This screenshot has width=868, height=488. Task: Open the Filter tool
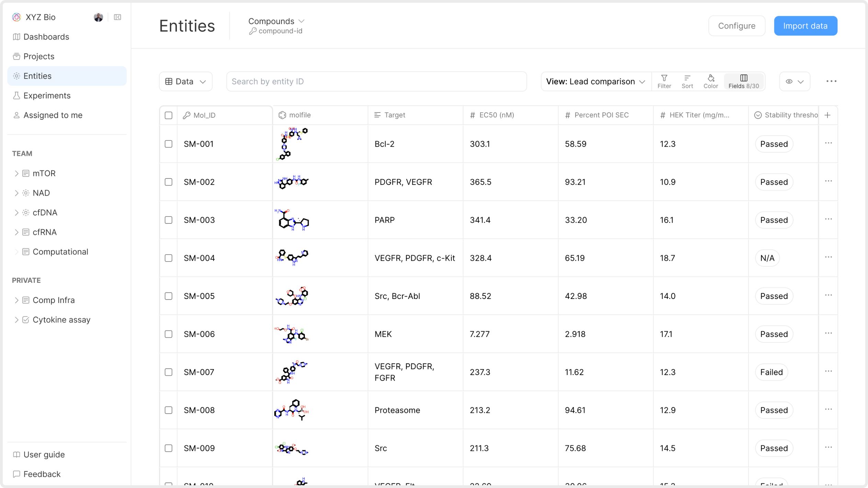point(664,81)
